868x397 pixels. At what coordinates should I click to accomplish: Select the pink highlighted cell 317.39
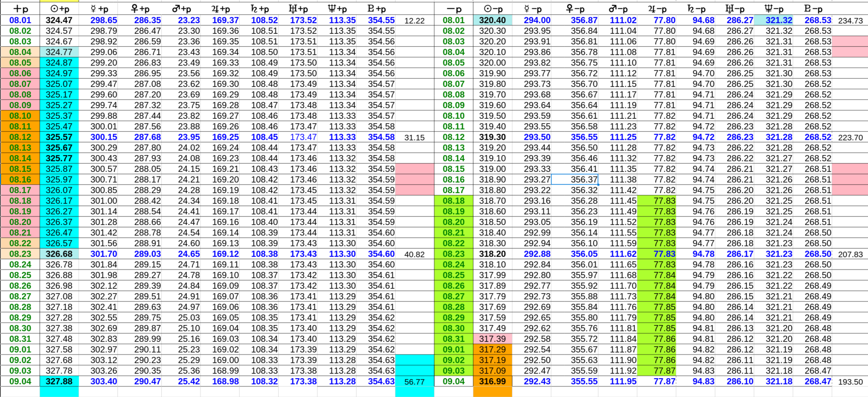pyautogui.click(x=492, y=339)
